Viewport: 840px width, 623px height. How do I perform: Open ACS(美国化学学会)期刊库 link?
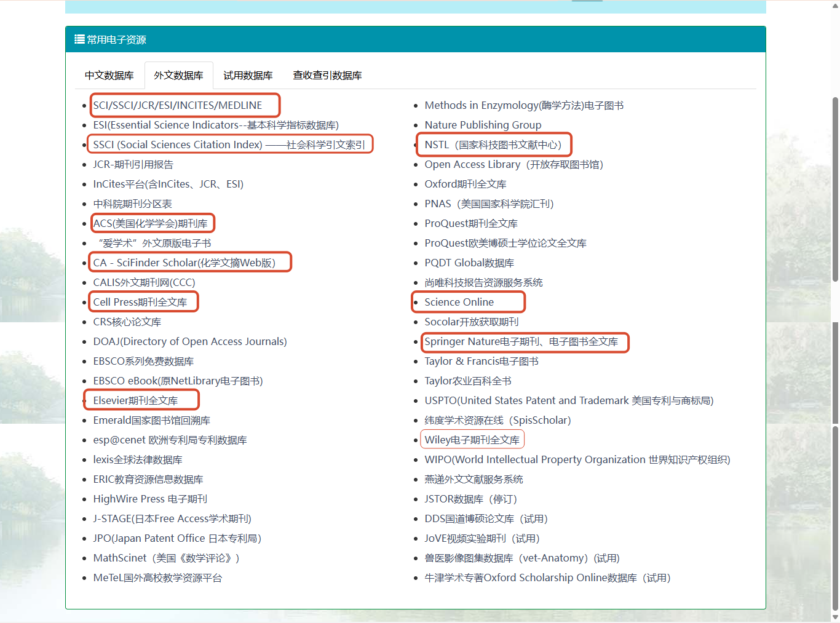151,223
